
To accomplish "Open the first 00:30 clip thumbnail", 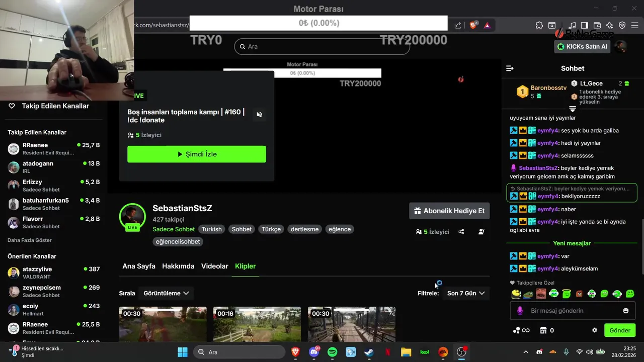I will coord(163,324).
